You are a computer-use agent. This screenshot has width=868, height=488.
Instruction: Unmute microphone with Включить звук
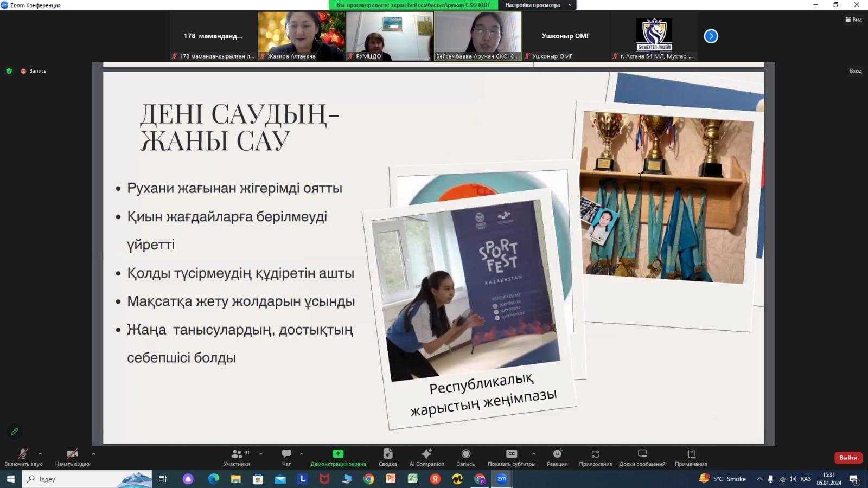[x=23, y=457]
